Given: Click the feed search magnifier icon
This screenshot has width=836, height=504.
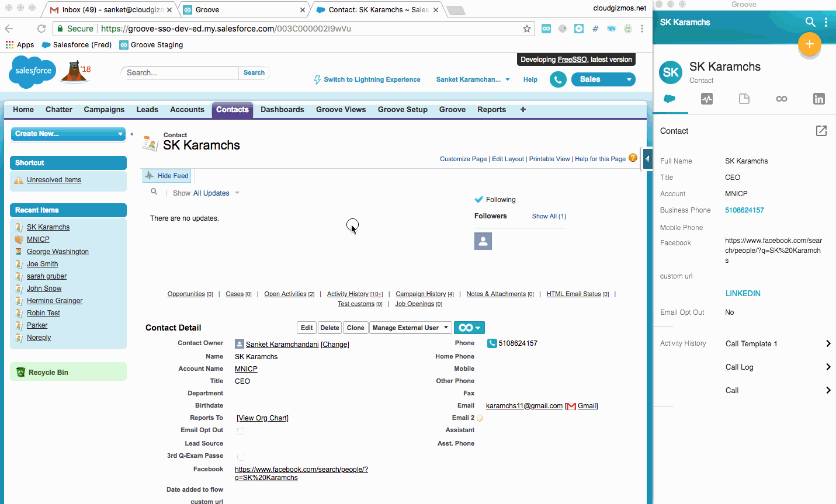Looking at the screenshot, I should 154,192.
